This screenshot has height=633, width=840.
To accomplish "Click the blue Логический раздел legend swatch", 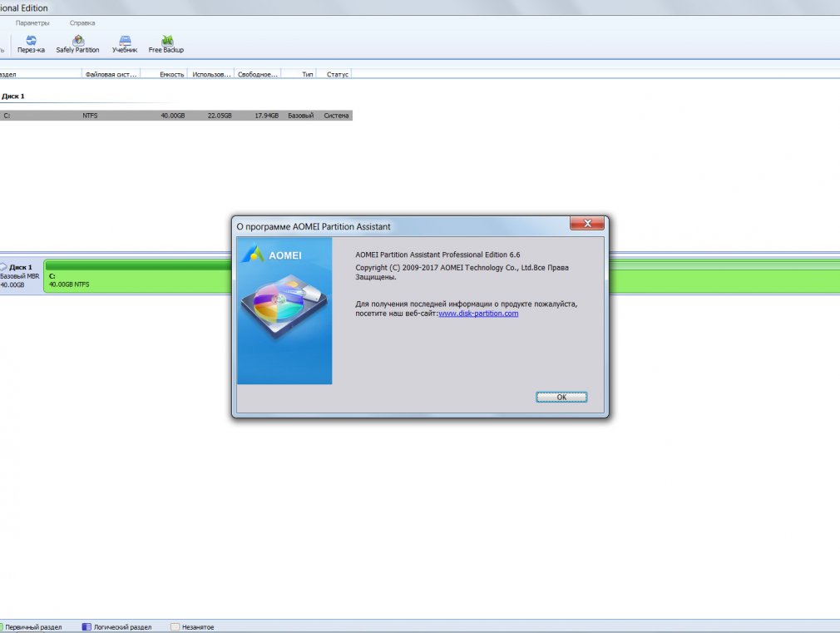I will point(86,627).
